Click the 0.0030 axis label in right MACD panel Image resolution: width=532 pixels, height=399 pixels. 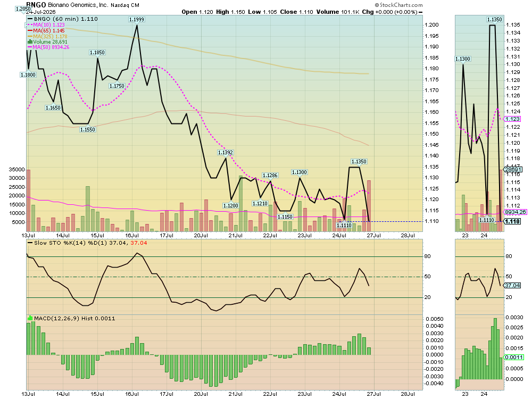pos(514,317)
